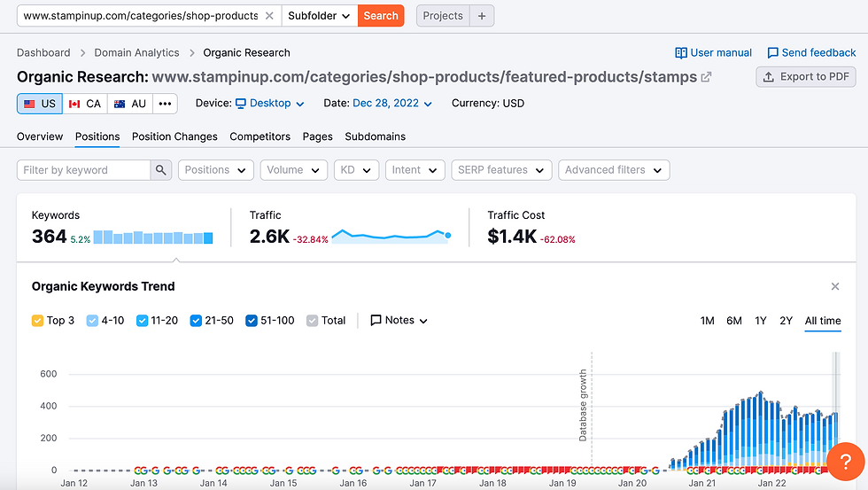Open the external link icon beside the URL title
Viewport: 868px width, 490px height.
coord(706,77)
